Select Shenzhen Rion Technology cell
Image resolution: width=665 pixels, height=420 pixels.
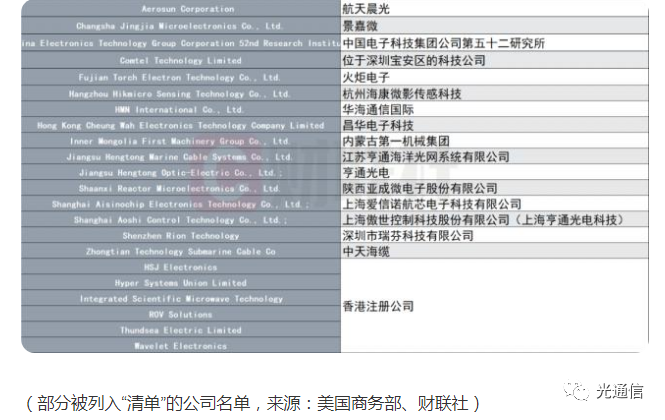[181, 235]
